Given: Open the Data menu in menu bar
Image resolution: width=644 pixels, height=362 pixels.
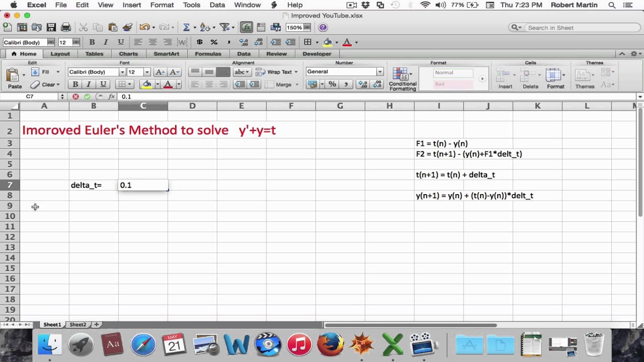Looking at the screenshot, I should tap(217, 5).
